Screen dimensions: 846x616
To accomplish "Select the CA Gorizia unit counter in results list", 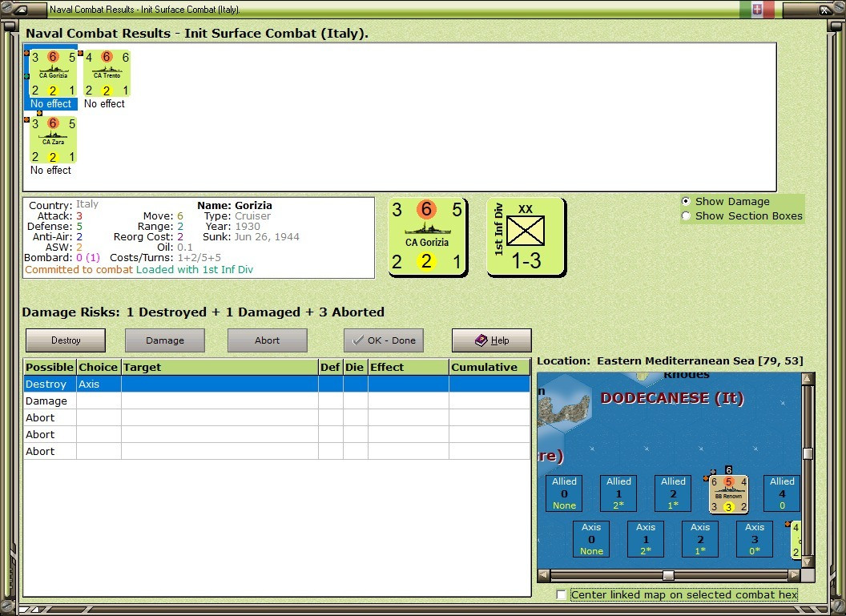I will tap(53, 74).
